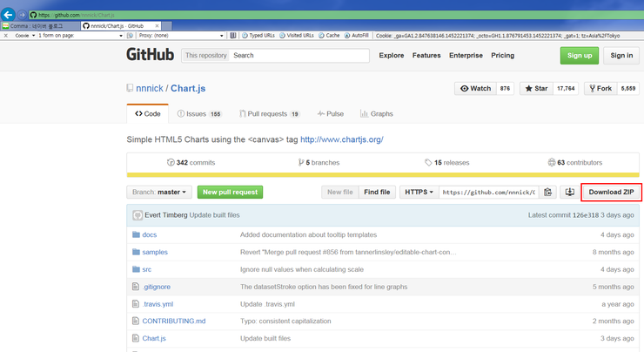
Task: Click the Star repository button
Action: (x=536, y=88)
